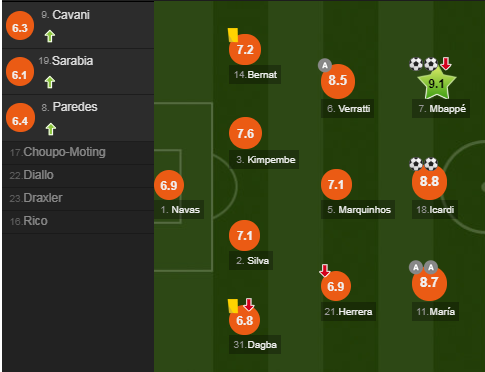Select Draxler in the substitutes list
This screenshot has width=485, height=372.
pos(78,198)
